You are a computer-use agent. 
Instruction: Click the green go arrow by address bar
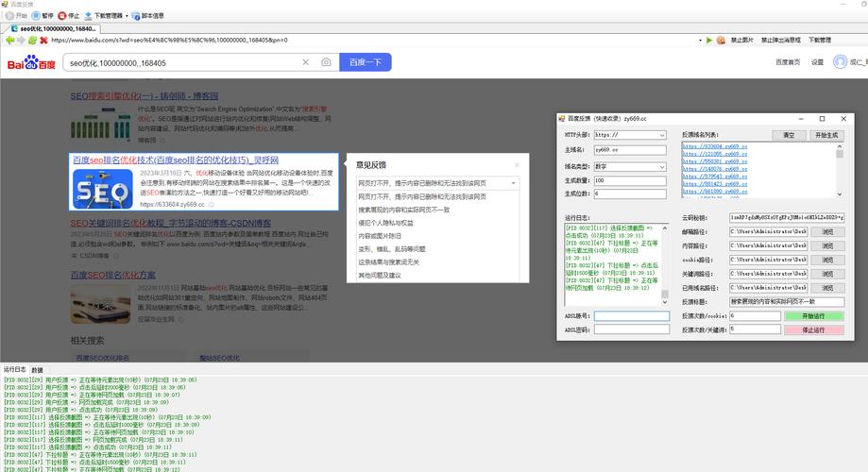pos(709,41)
